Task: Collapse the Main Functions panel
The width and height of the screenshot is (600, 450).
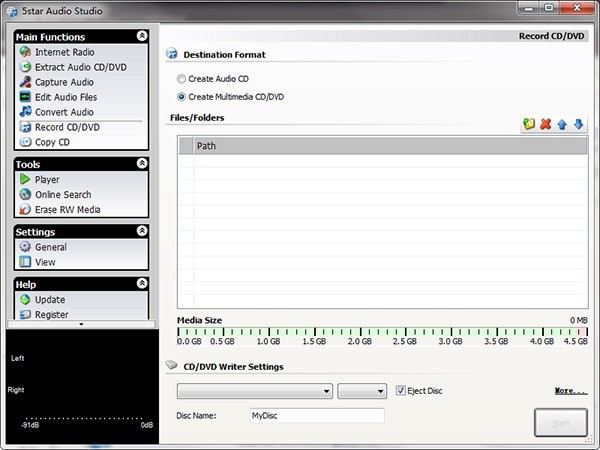Action: point(142,36)
